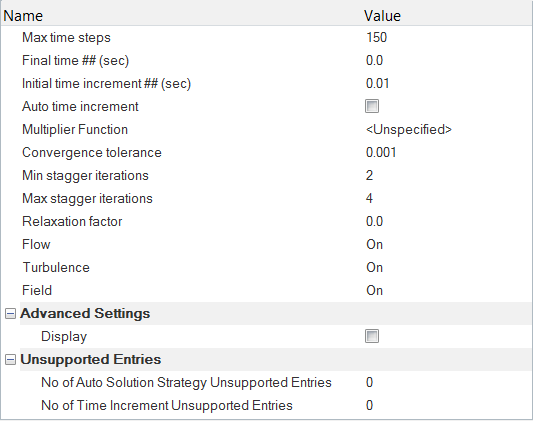The width and height of the screenshot is (533, 421).
Task: Toggle the Display checkbox under Advanced Settings
Action: [x=372, y=336]
